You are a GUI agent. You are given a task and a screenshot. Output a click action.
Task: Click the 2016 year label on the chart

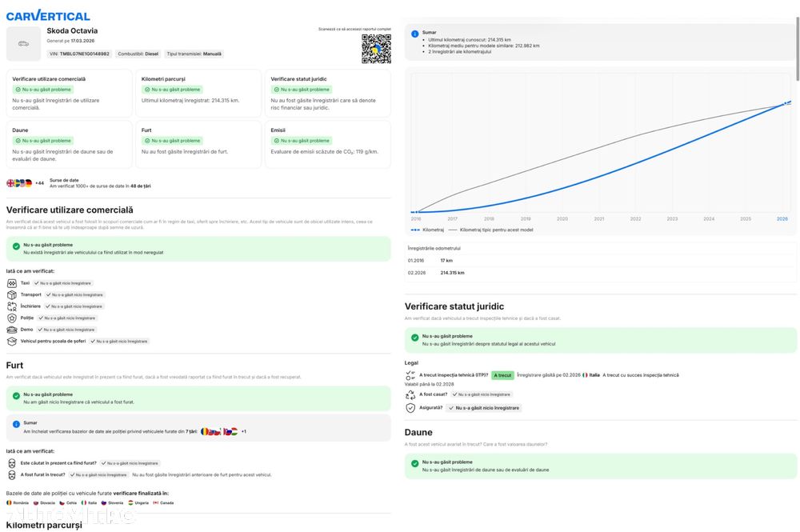[x=416, y=219]
